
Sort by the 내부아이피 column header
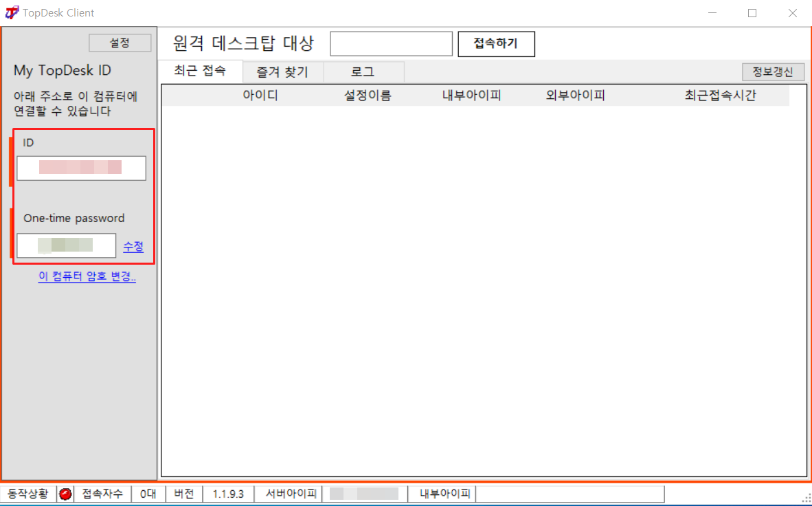(471, 96)
